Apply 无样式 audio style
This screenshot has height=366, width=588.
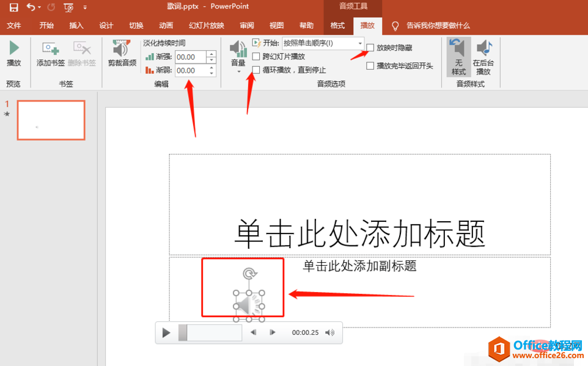tap(458, 57)
